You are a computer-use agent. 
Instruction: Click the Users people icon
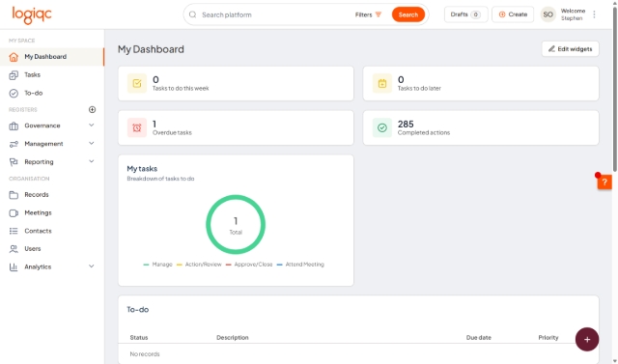coord(14,248)
